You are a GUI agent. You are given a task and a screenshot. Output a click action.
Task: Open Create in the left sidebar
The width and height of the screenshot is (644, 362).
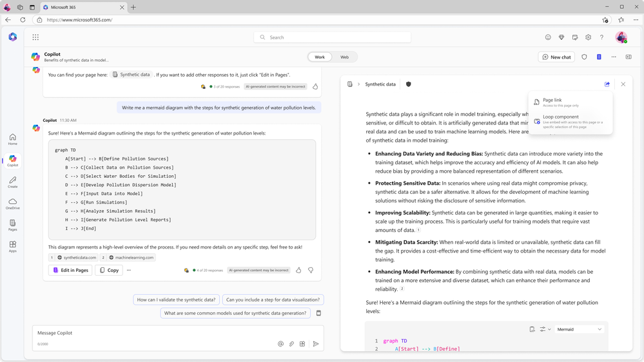pyautogui.click(x=13, y=182)
